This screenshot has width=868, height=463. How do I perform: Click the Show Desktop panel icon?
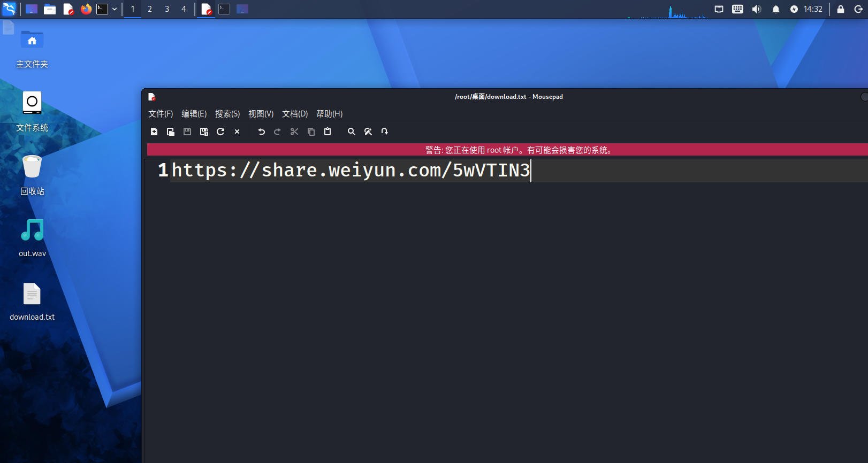tap(32, 9)
